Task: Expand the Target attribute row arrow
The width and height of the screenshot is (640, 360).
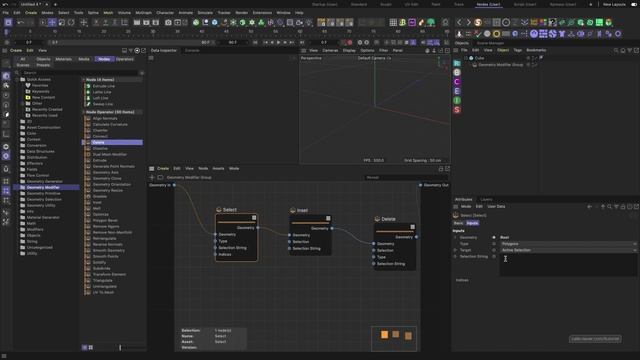Action: coord(456,250)
